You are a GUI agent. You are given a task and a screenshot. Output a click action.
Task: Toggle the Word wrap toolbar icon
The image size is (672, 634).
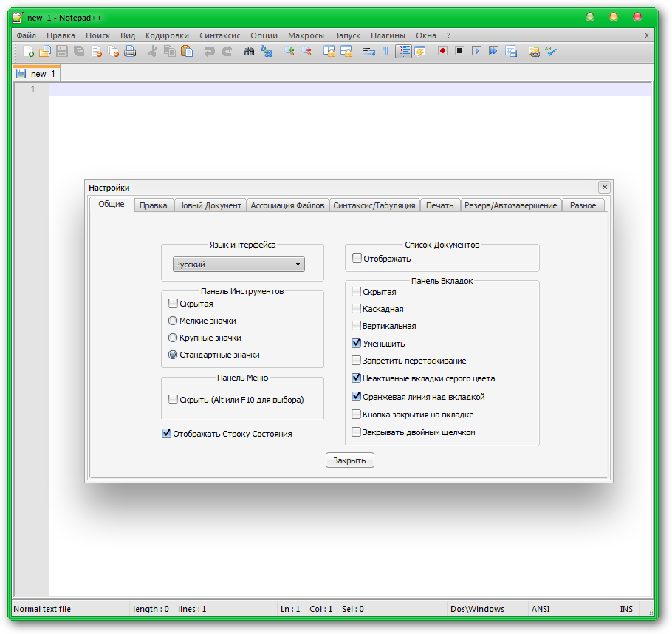pyautogui.click(x=368, y=52)
